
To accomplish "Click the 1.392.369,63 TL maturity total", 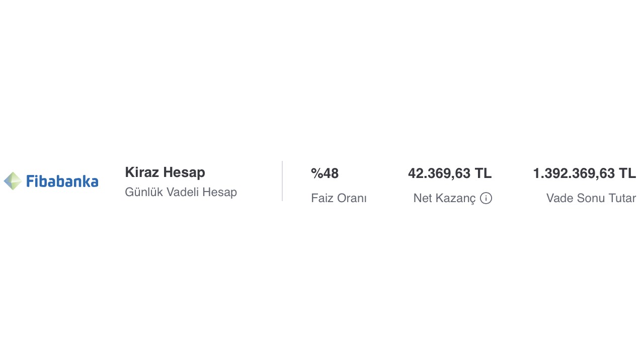I will tap(584, 173).
